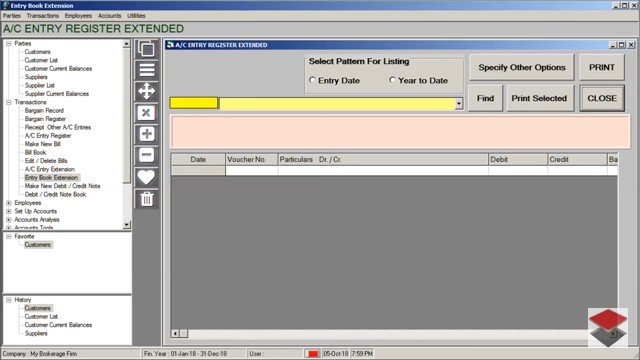Open Suppliers under Parties in the tree
The width and height of the screenshot is (640, 360).
[36, 77]
